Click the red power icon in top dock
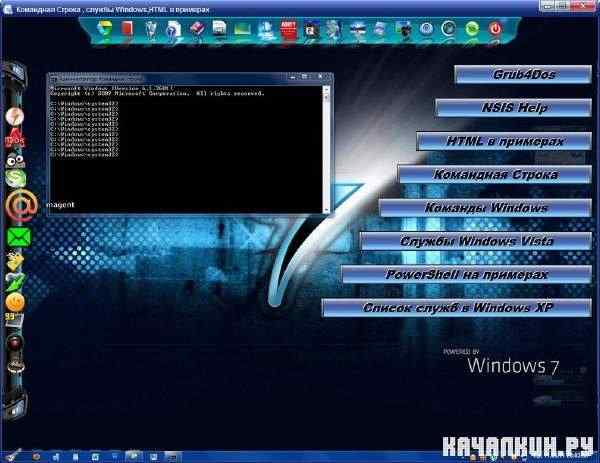Viewport: 600px width, 463px height. [x=495, y=29]
